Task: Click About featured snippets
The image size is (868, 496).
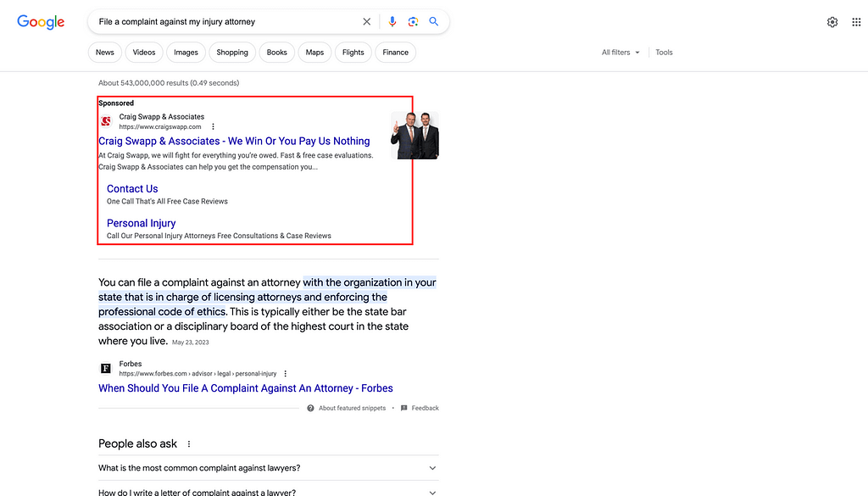Action: coord(347,408)
